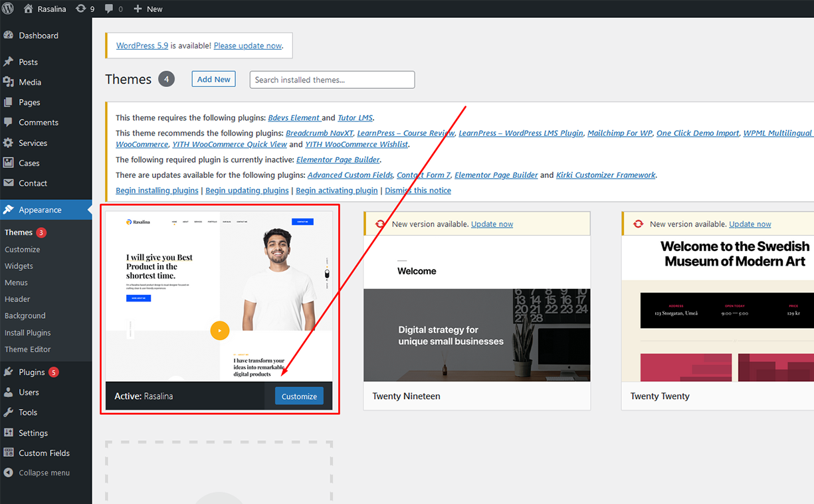This screenshot has width=814, height=504.
Task: Collapse the admin sidebar menu
Action: tap(46, 473)
